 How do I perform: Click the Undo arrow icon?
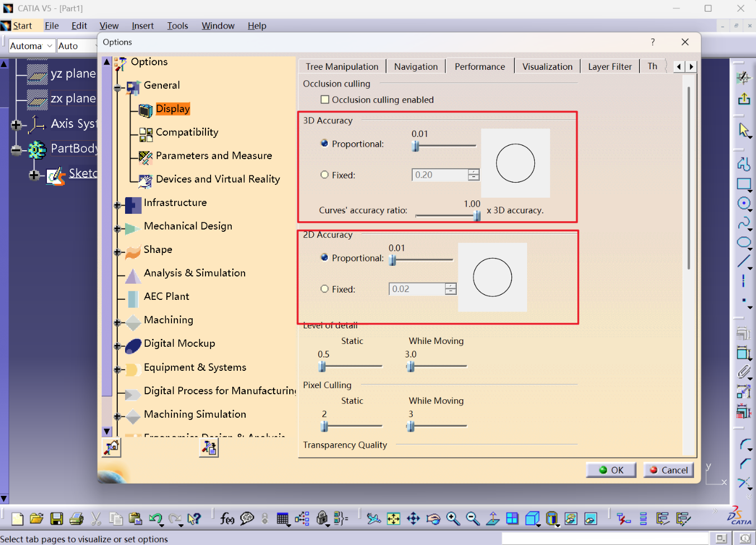coord(156,519)
